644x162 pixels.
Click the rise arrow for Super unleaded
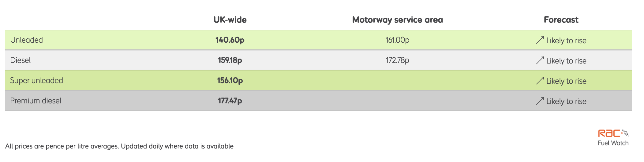(540, 81)
